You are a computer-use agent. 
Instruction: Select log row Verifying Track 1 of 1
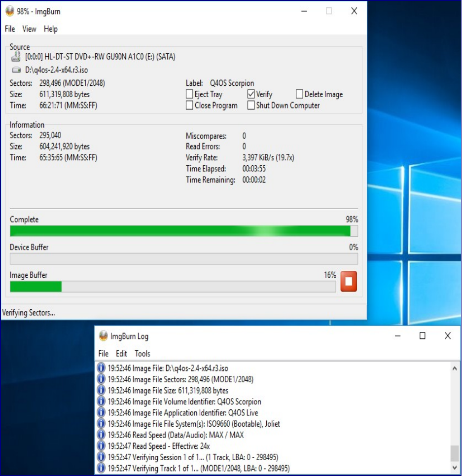tap(198, 468)
